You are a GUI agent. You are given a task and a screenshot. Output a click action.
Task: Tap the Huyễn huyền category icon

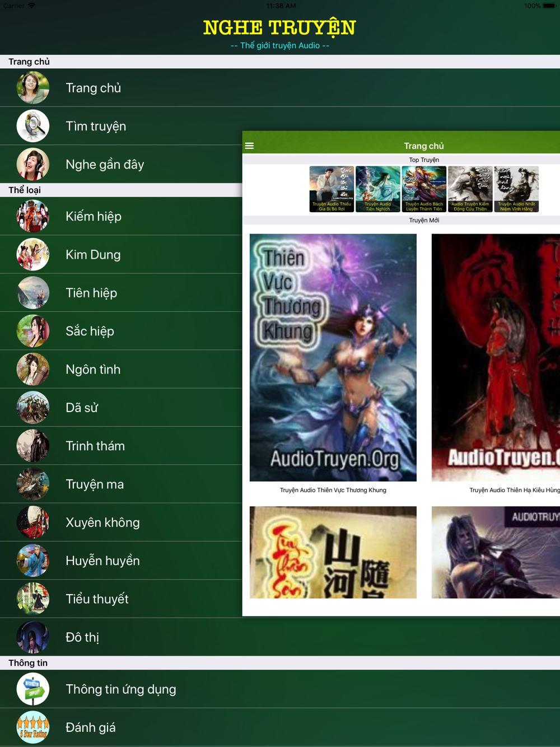point(33,561)
